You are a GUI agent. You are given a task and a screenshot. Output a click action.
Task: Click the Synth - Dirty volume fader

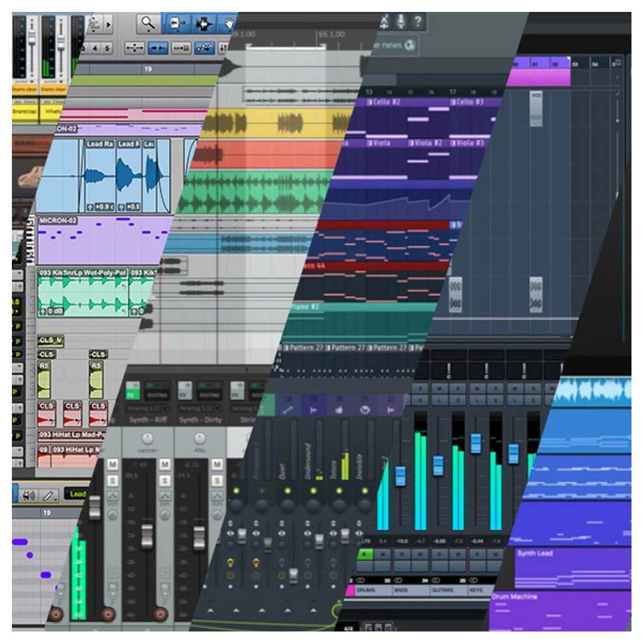pos(199,538)
